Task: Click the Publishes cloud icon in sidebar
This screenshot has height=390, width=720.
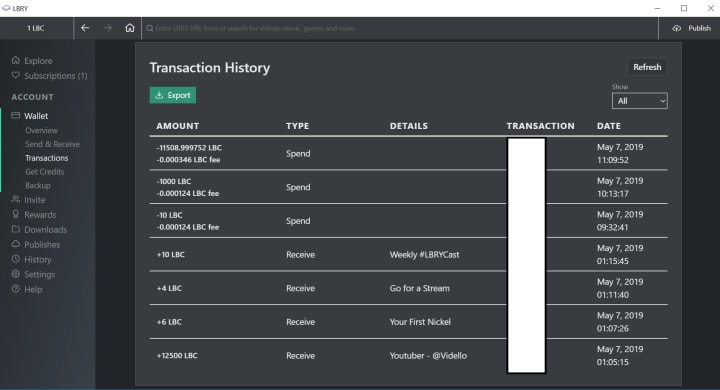Action: pyautogui.click(x=16, y=244)
